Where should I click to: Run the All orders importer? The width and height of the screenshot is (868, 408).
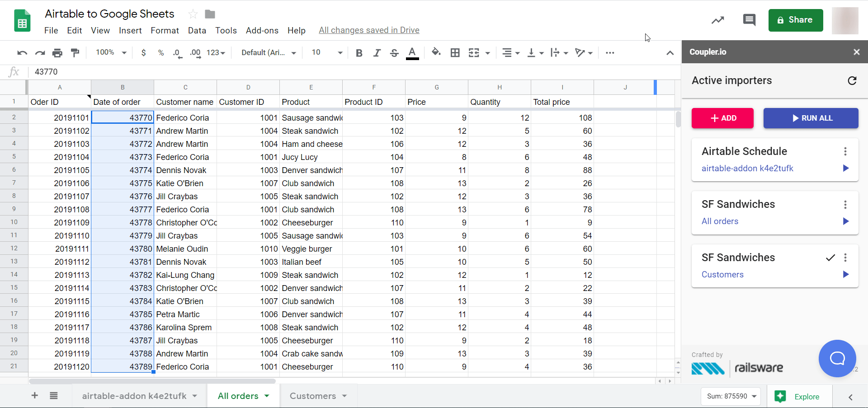coord(846,221)
